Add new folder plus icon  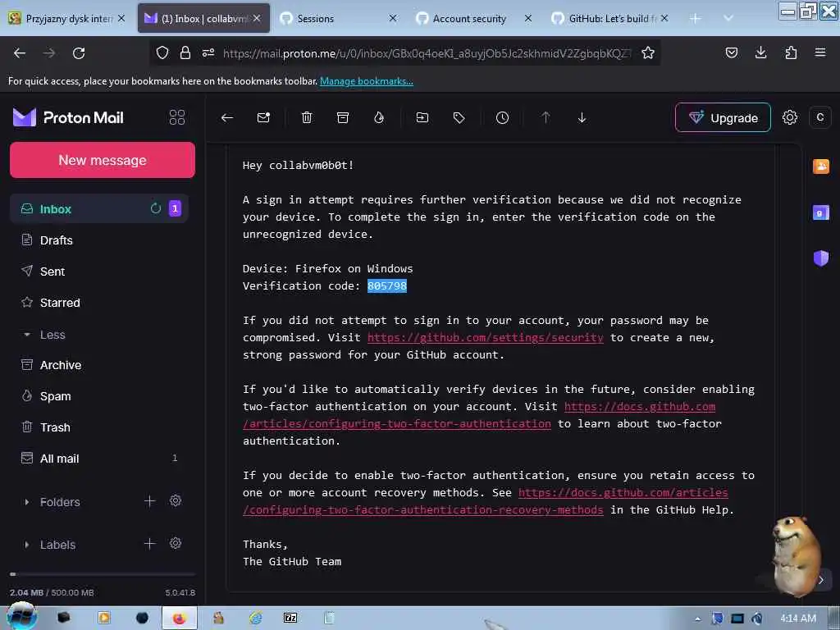click(x=149, y=501)
